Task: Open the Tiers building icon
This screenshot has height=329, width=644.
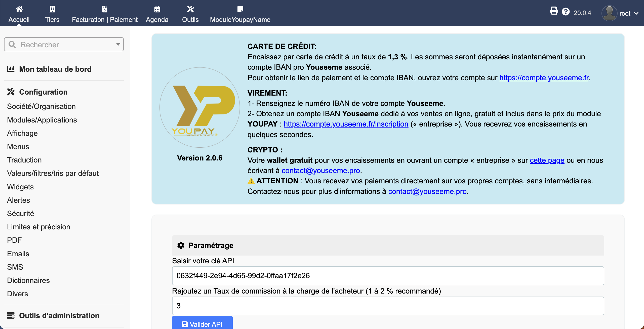Action: pos(52,9)
